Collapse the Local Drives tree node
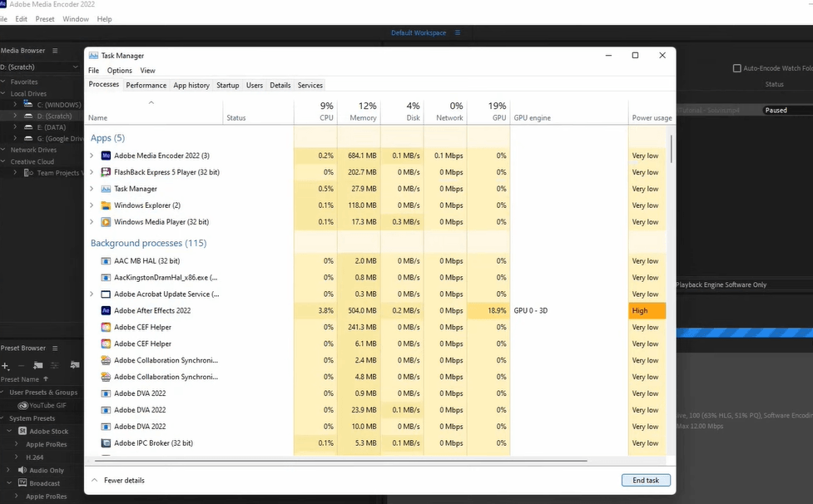This screenshot has height=504, width=813. [3, 94]
